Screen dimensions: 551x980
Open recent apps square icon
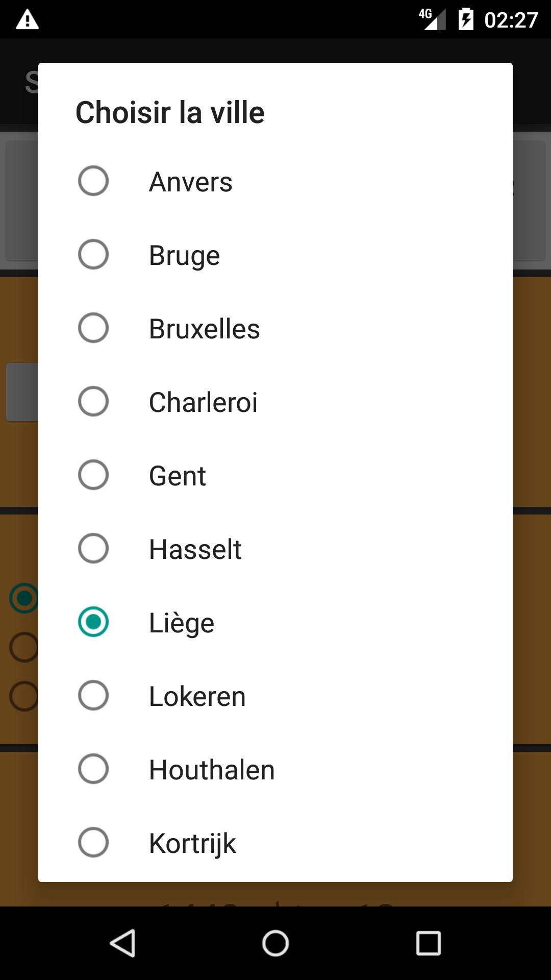[x=429, y=943]
